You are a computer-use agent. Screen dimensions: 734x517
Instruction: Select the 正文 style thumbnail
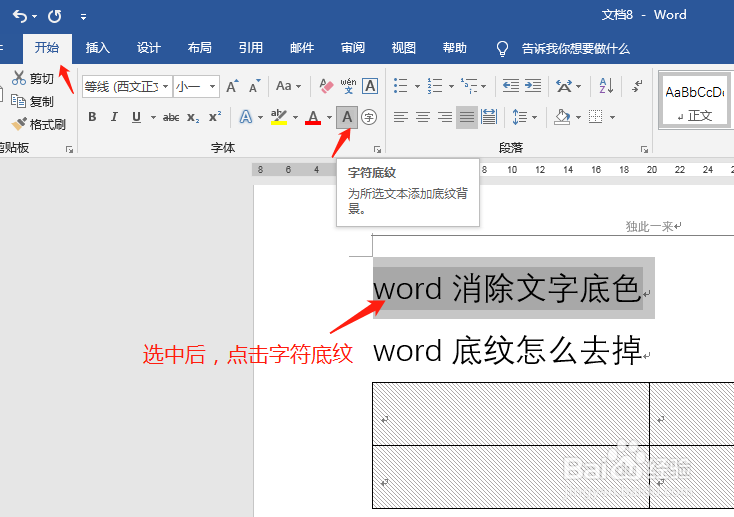click(x=695, y=100)
